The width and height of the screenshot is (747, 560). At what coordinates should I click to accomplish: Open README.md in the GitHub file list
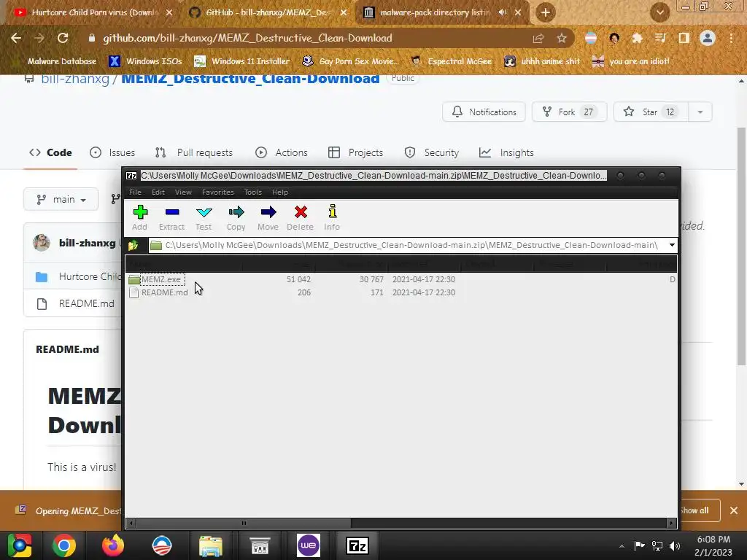pyautogui.click(x=86, y=304)
